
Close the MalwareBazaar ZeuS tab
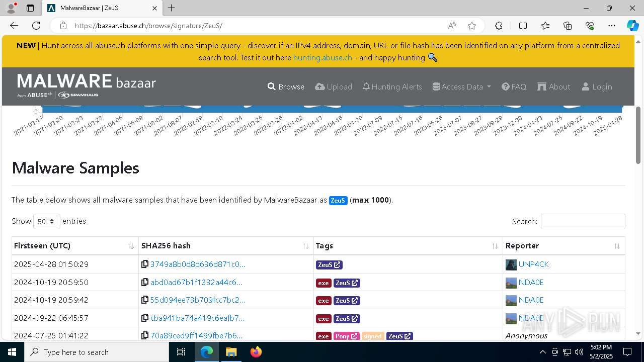pyautogui.click(x=154, y=8)
